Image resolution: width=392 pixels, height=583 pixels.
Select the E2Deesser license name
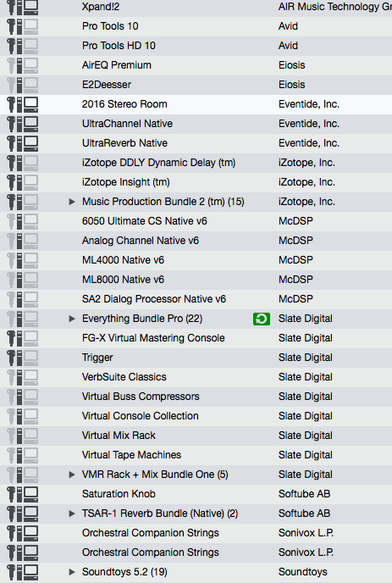pyautogui.click(x=107, y=85)
